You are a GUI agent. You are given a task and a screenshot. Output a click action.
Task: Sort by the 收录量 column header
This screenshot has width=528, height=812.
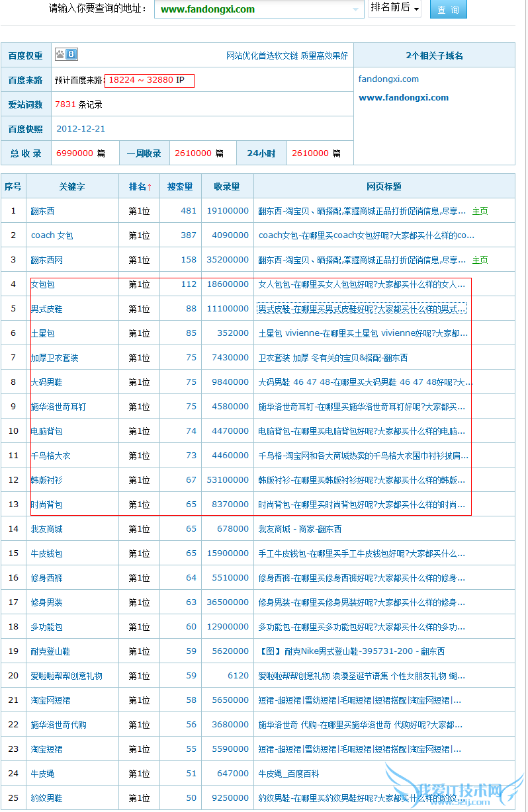click(227, 187)
